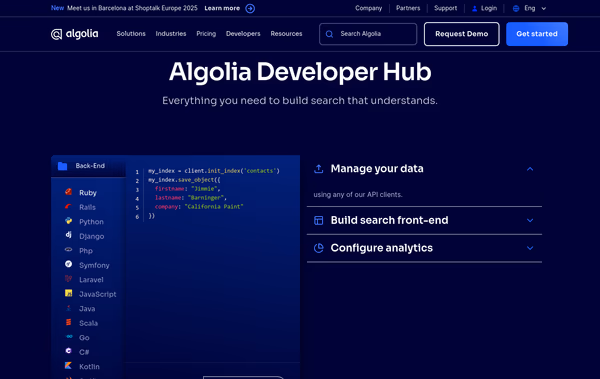Image resolution: width=600 pixels, height=379 pixels.
Task: Open the Company link in top bar
Action: coord(368,8)
